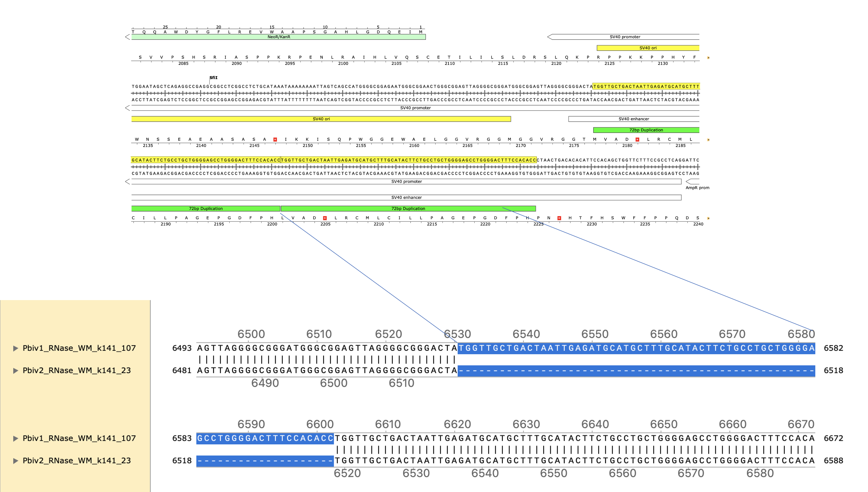Viewport: 868px width, 492px height.
Task: Click the minus icon beside the 2135–2185 translation row
Action: click(708, 140)
